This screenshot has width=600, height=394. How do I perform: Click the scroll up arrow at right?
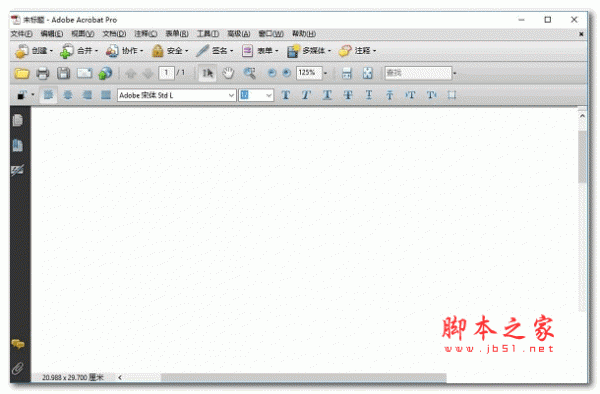coord(582,116)
